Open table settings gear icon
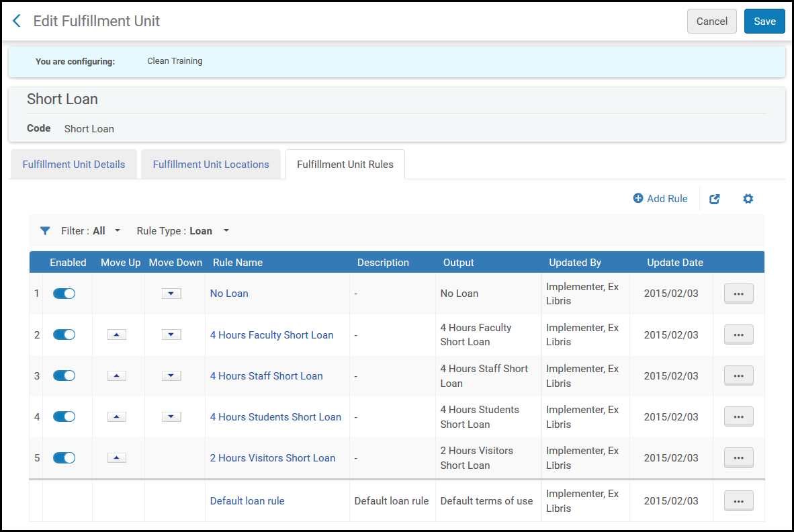 coord(748,199)
